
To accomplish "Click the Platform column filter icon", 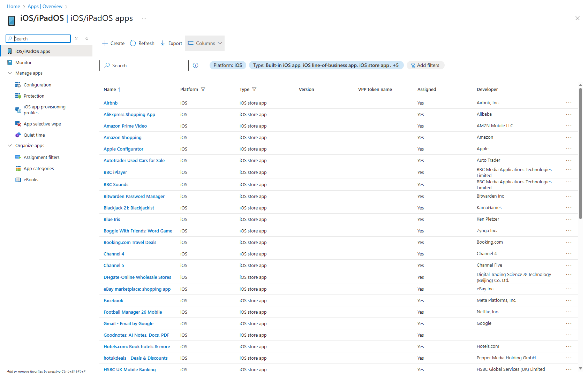I will tap(203, 90).
